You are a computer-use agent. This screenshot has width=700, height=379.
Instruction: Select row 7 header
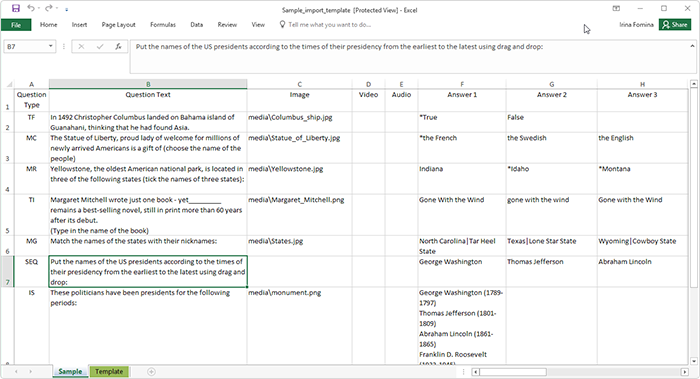click(x=8, y=272)
